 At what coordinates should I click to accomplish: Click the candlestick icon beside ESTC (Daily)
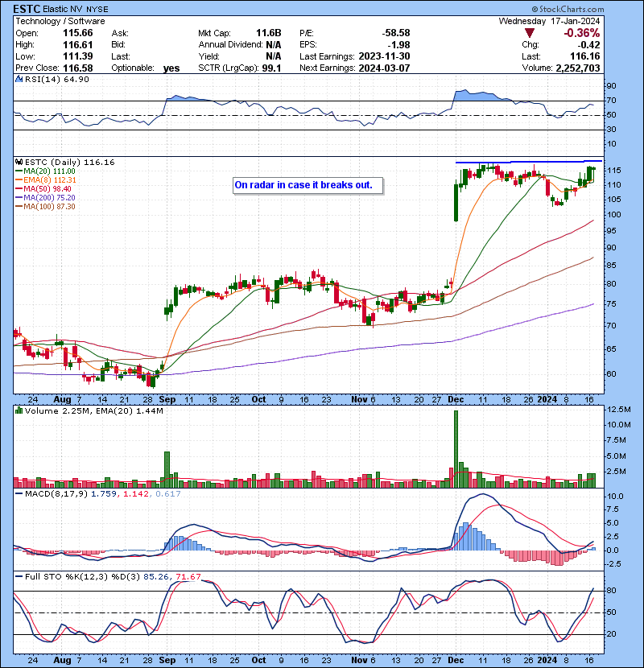[x=19, y=162]
